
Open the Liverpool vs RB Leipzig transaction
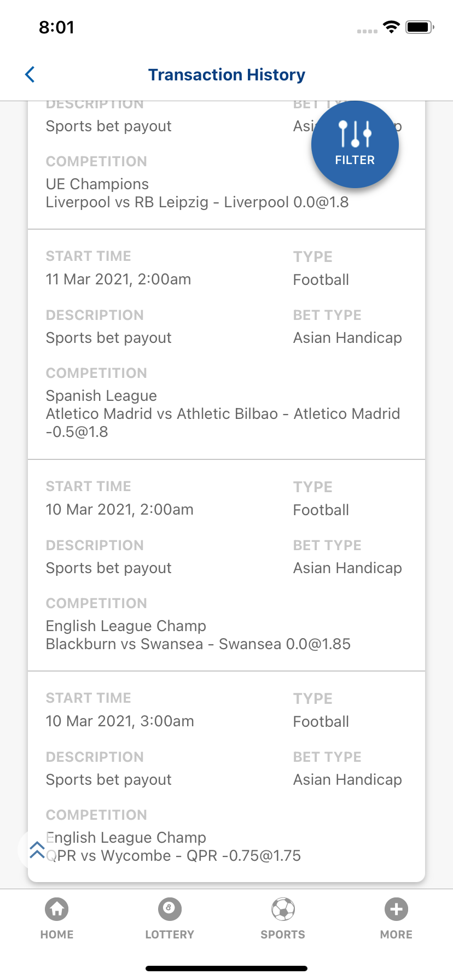pos(226,165)
